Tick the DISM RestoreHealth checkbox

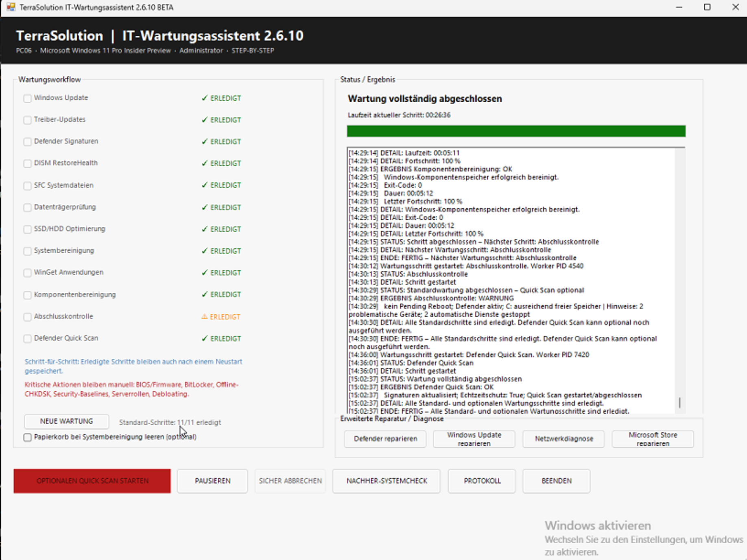pos(27,163)
